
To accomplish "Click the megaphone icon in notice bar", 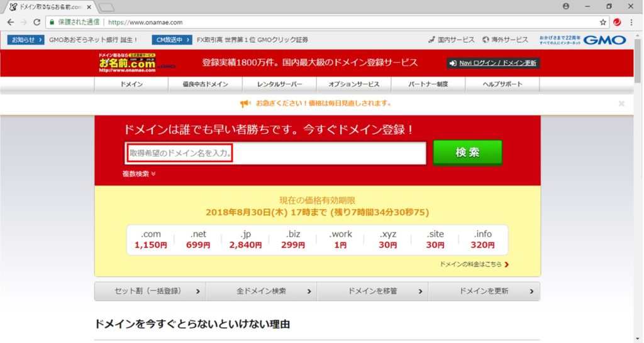I will [x=245, y=104].
